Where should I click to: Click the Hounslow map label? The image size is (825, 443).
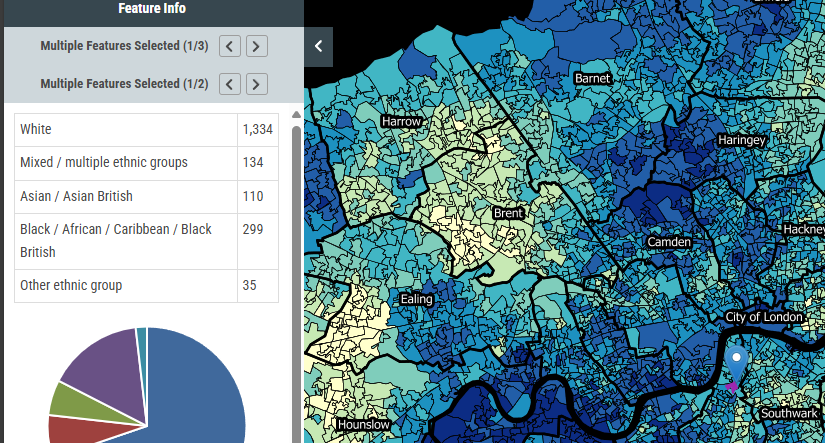click(x=364, y=425)
